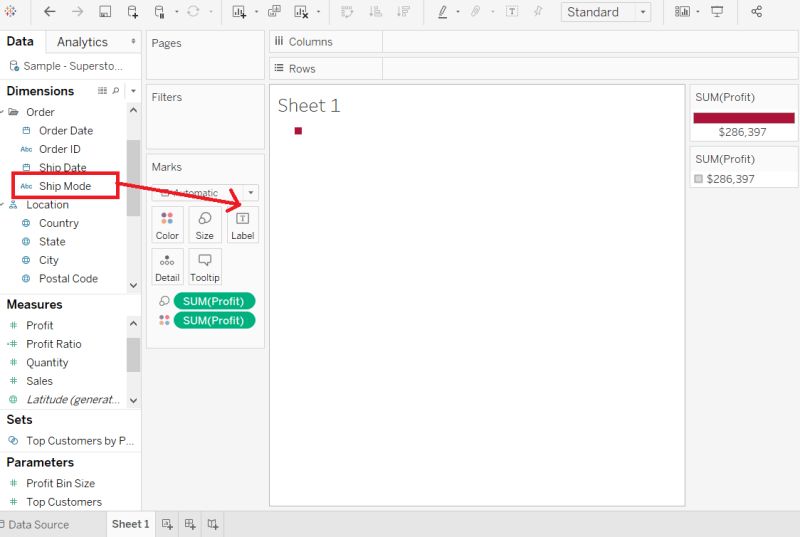The image size is (800, 537).
Task: Start presentation mode icon
Action: 717,11
